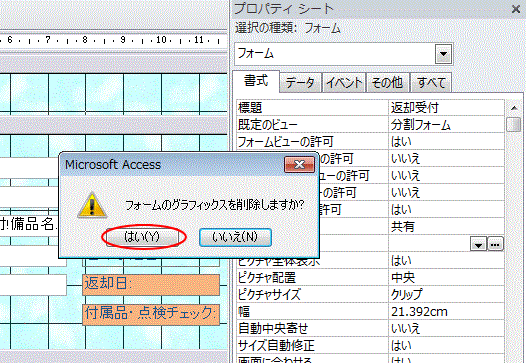The height and width of the screenshot is (363, 526).
Task: Click the 自動中央寄せ value いいえ
Action: (446, 328)
